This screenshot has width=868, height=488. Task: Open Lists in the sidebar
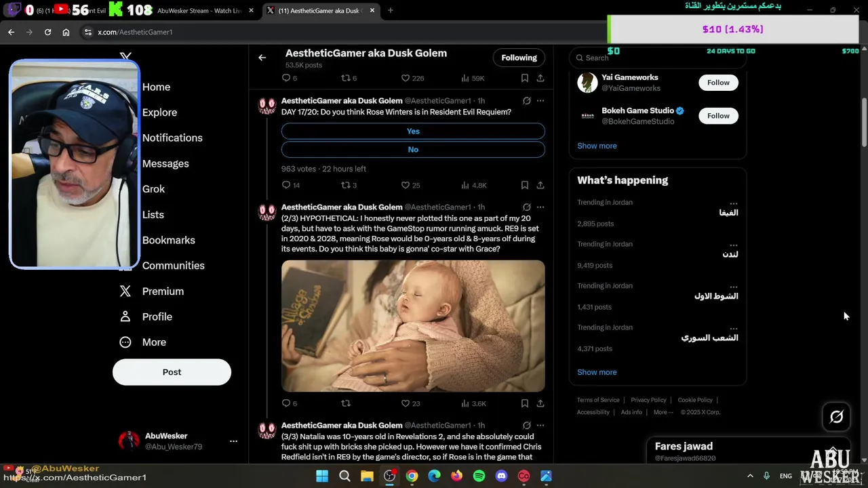[153, 214]
